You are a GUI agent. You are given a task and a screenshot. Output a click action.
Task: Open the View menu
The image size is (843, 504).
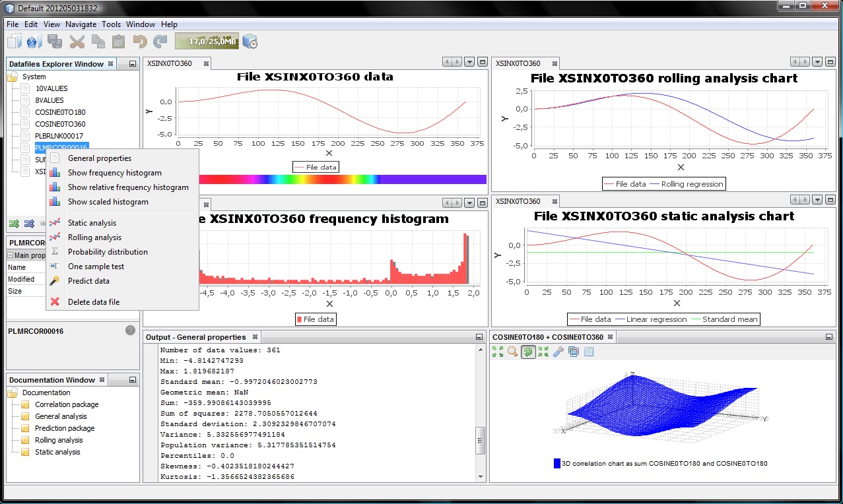[x=52, y=24]
